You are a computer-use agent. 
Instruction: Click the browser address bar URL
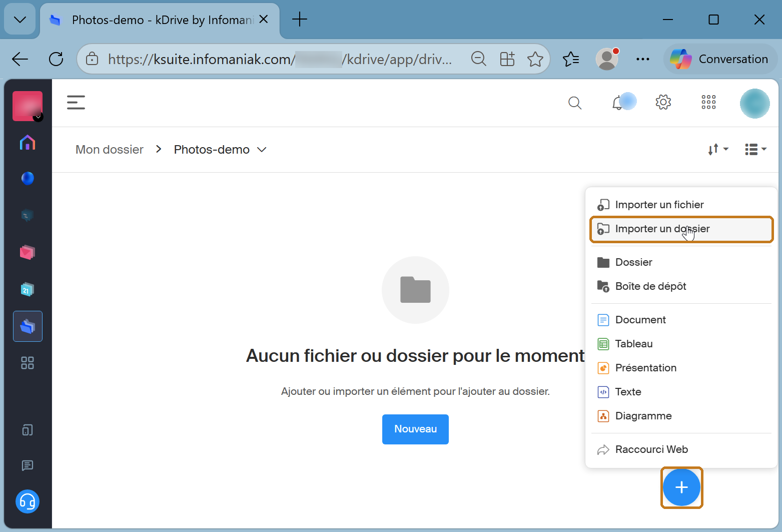pyautogui.click(x=280, y=59)
